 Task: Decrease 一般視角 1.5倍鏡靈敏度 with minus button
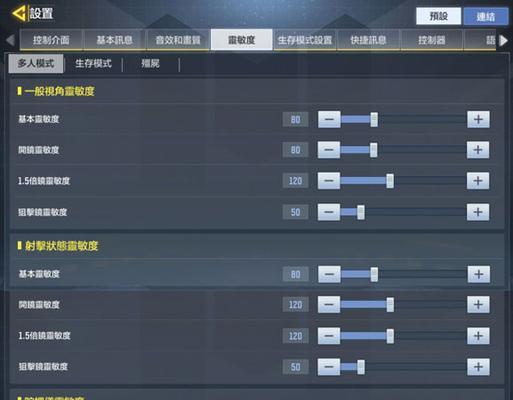[x=329, y=181]
